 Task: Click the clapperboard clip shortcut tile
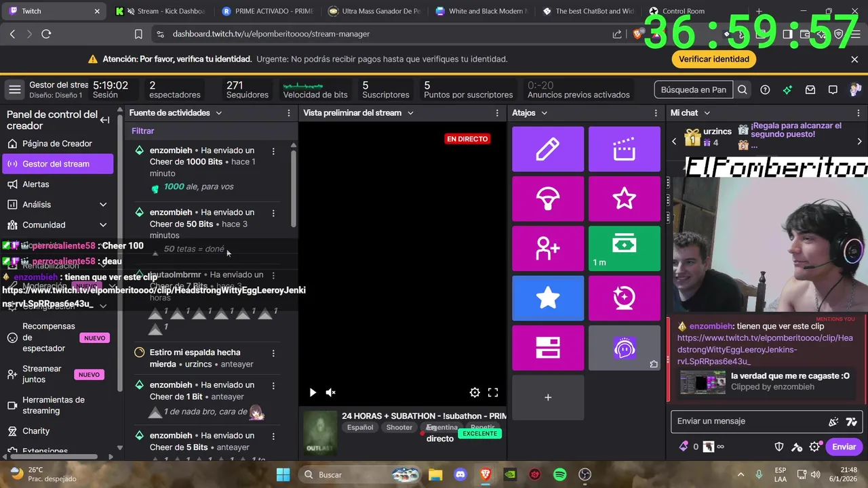click(624, 149)
